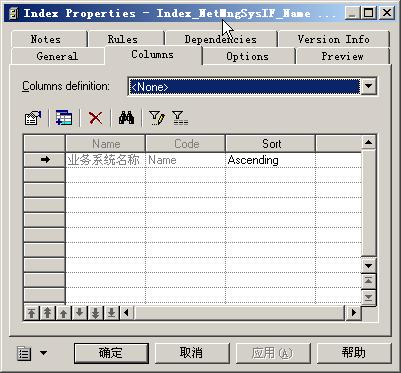Move row down one page
The image size is (401, 373).
[95, 313]
